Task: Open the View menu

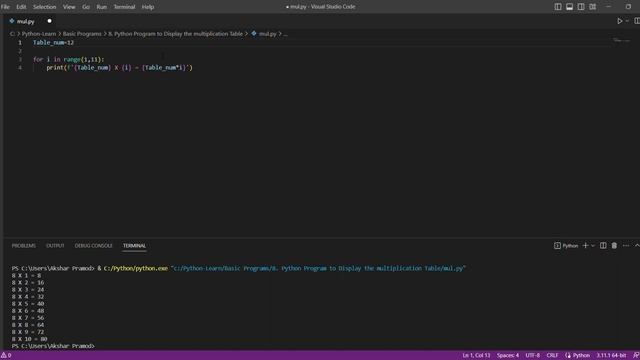Action: tap(69, 7)
